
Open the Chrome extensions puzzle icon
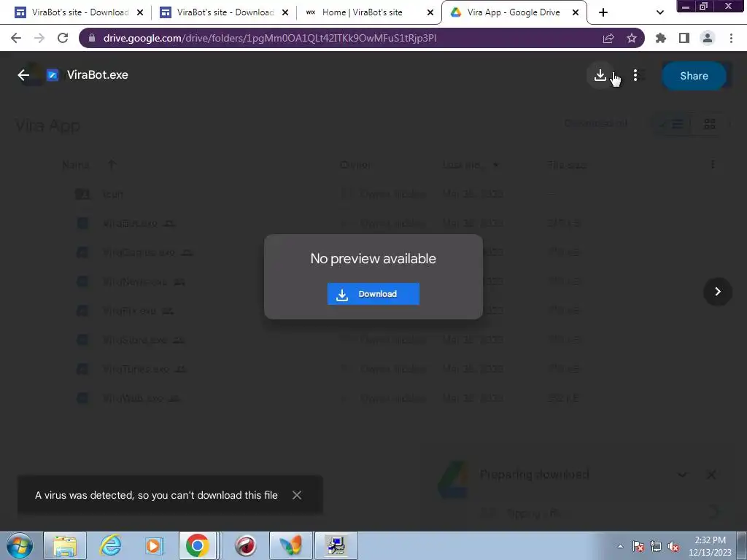(660, 38)
